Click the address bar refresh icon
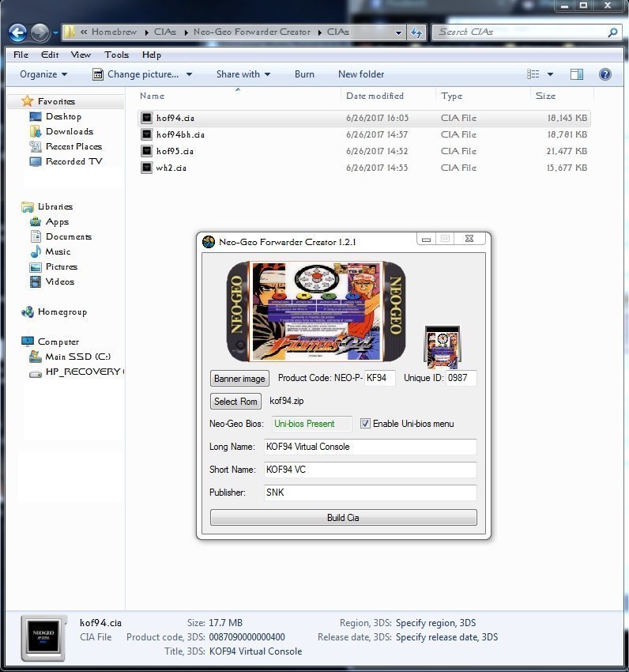The width and height of the screenshot is (629, 672). pyautogui.click(x=416, y=32)
